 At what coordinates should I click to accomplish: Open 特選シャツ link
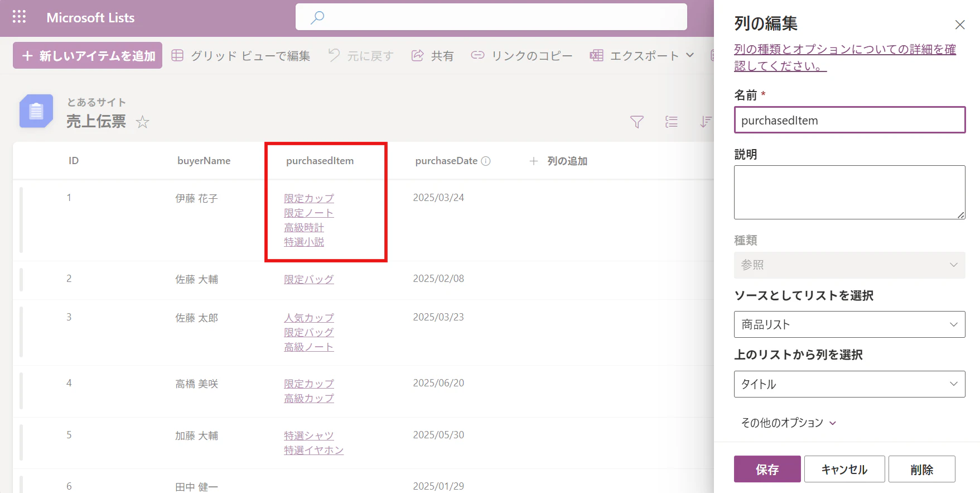[x=309, y=435]
